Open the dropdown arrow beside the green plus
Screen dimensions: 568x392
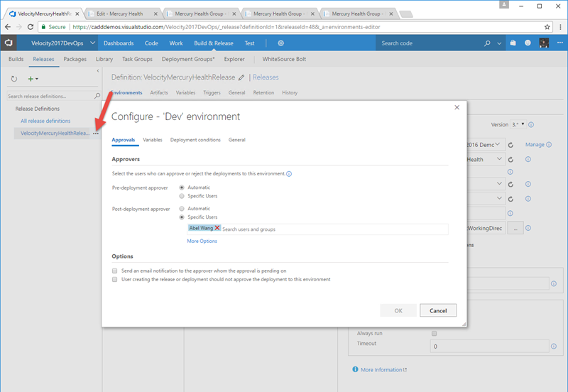click(x=37, y=79)
